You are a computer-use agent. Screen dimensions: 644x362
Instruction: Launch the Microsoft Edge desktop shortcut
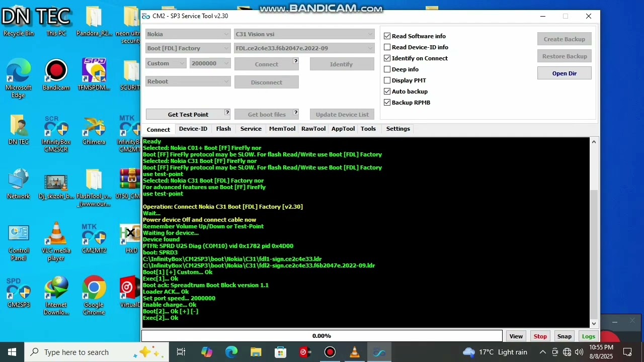click(x=19, y=79)
